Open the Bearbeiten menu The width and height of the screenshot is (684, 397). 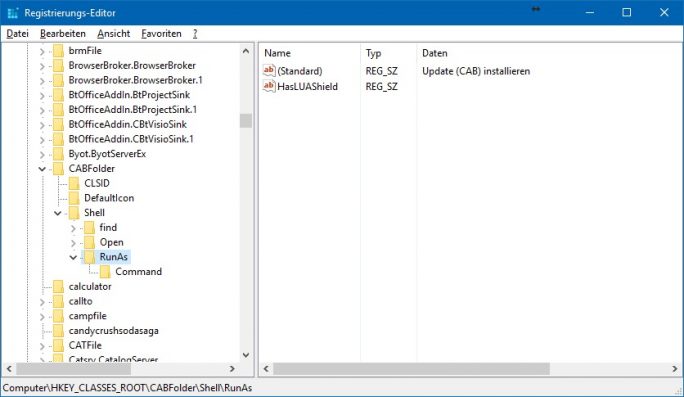pyautogui.click(x=63, y=34)
